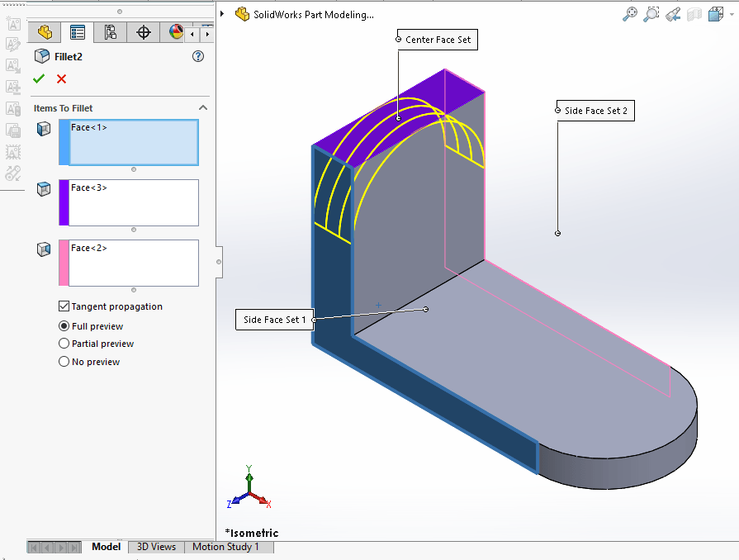This screenshot has width=739, height=560.
Task: Open the View Orientation cube icon
Action: pos(715,14)
